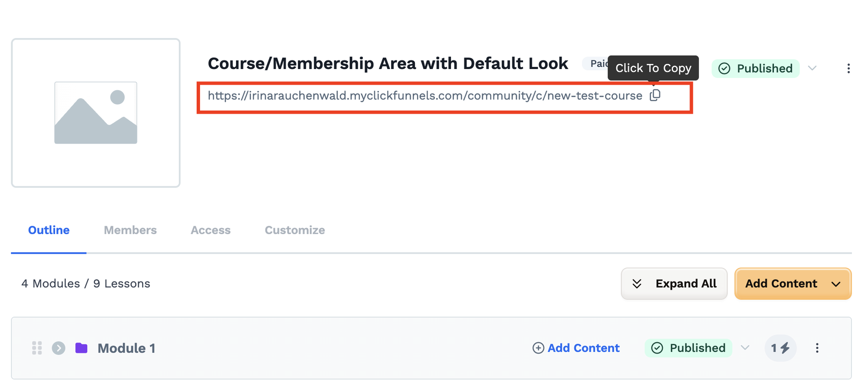868x390 pixels.
Task: Open the course three-dot options menu
Action: (x=848, y=69)
